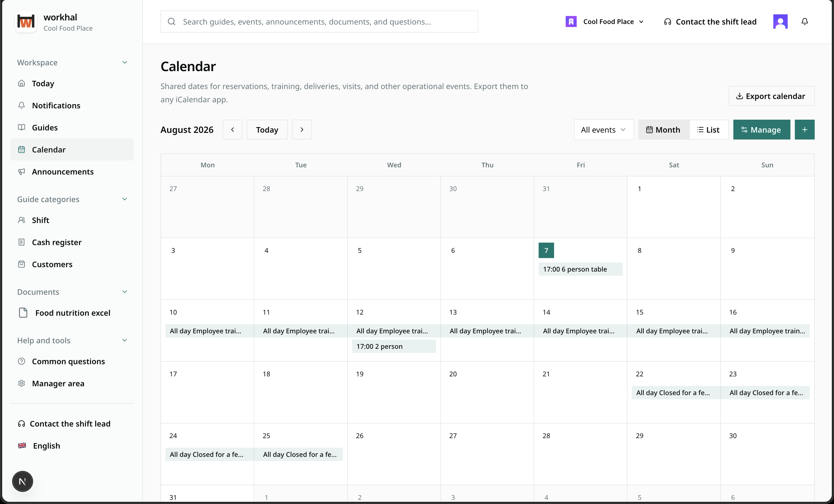Image resolution: width=834 pixels, height=504 pixels.
Task: Open the user profile avatar
Action: click(780, 22)
